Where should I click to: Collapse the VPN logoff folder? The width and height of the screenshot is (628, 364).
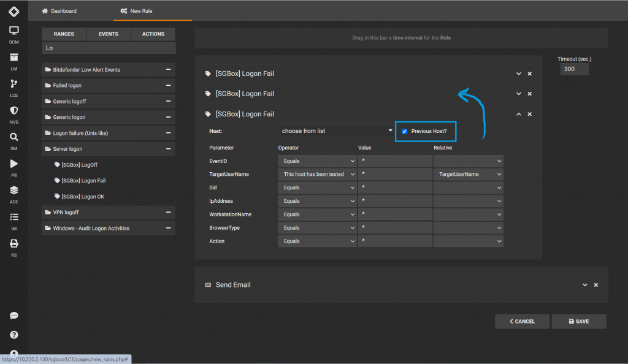point(168,213)
